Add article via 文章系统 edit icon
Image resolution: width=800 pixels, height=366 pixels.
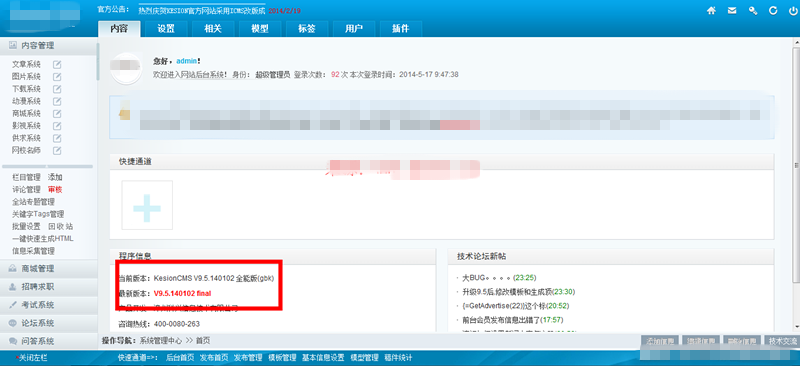click(x=57, y=64)
